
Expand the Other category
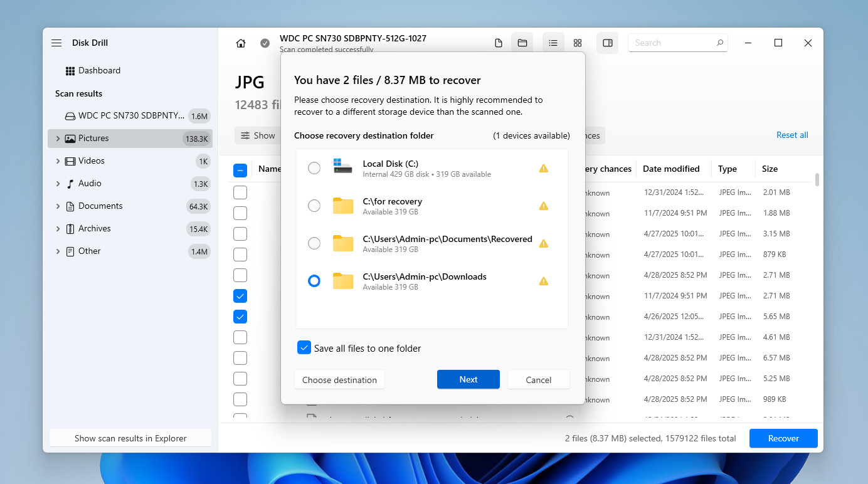(x=58, y=251)
